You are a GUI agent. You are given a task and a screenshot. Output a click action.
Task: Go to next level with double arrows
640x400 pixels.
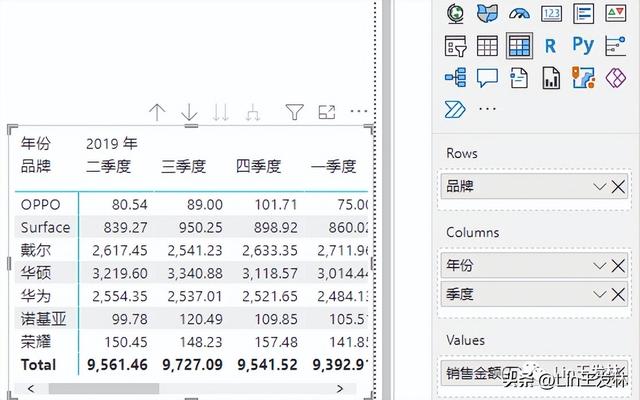221,112
